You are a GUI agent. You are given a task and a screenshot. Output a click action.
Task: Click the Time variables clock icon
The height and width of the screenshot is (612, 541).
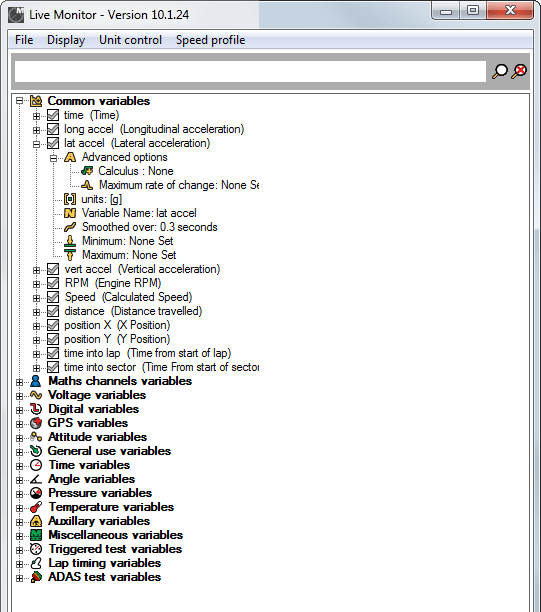point(36,465)
